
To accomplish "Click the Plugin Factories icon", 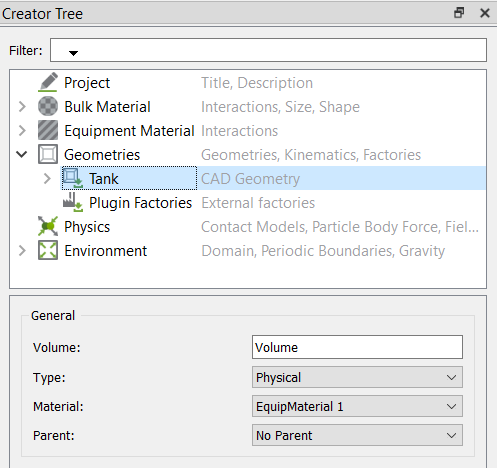I will point(73,202).
